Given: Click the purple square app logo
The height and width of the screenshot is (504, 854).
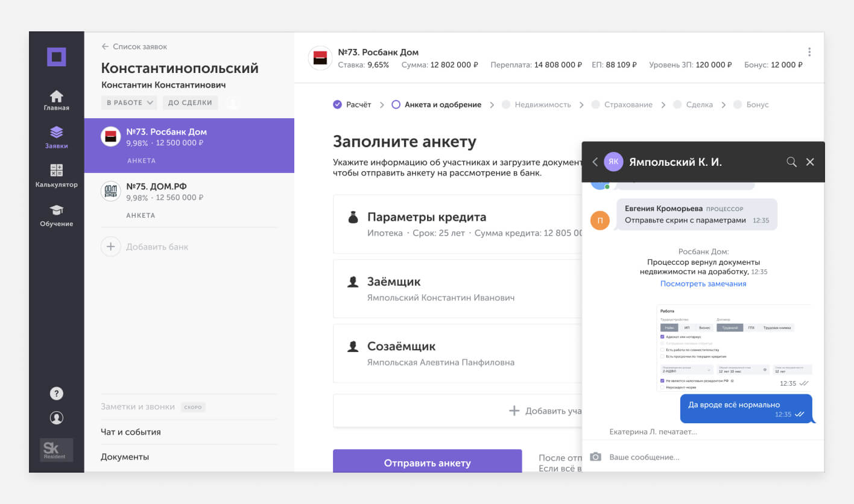Looking at the screenshot, I should click(57, 57).
